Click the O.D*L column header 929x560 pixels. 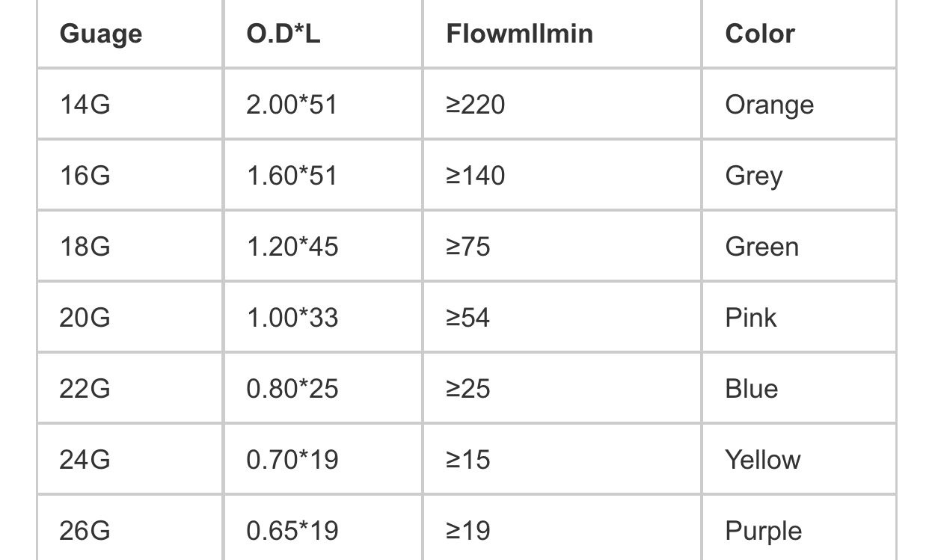(283, 34)
